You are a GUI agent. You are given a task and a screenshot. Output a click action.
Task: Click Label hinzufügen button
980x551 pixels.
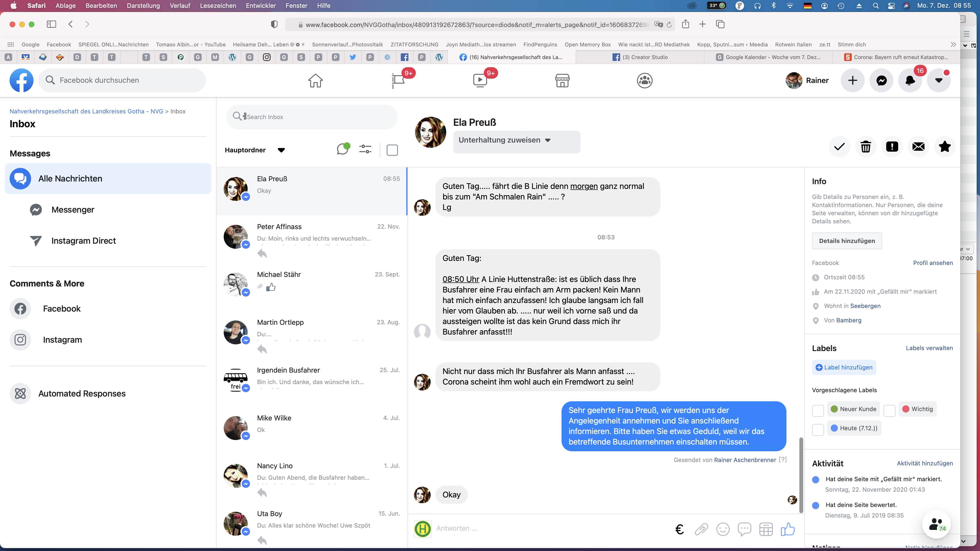844,368
